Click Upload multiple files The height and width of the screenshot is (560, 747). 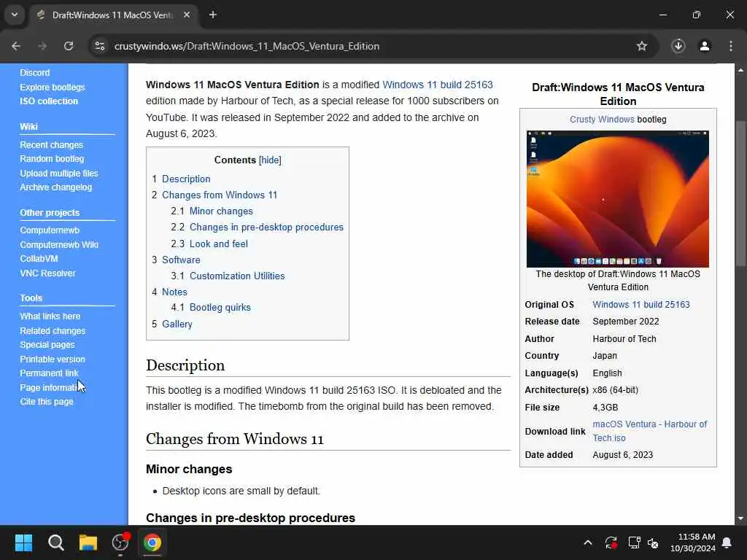59,174
